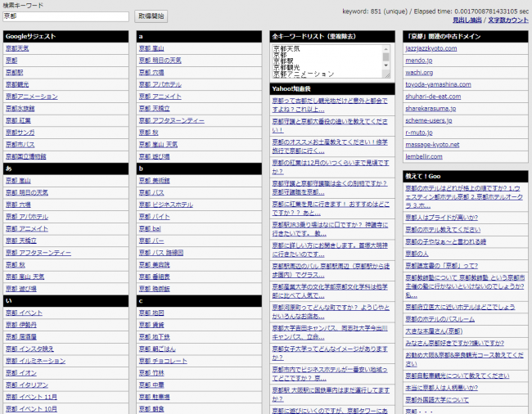The width and height of the screenshot is (532, 414).
Task: Open the 京都 バイト link
Action: 155,217
